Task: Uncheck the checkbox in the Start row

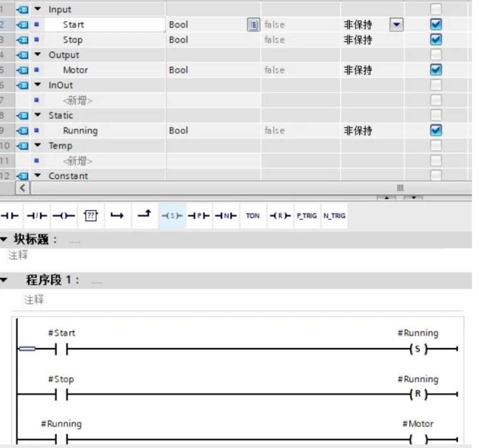Action: point(436,25)
